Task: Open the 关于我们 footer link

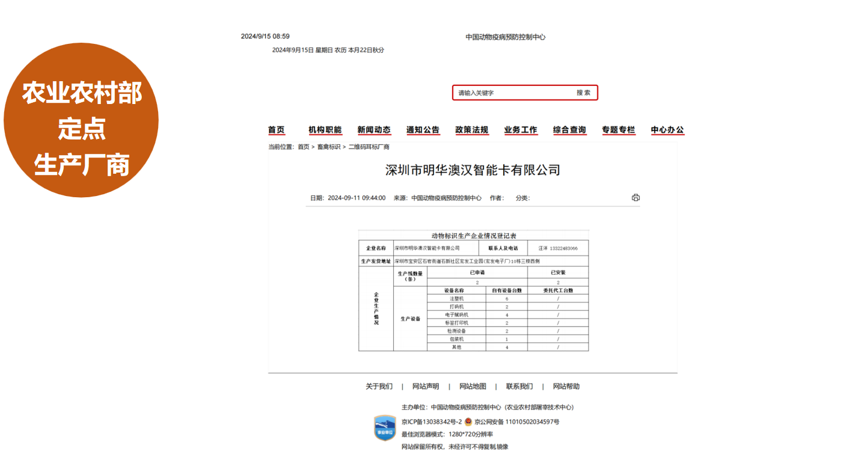Action: [379, 387]
